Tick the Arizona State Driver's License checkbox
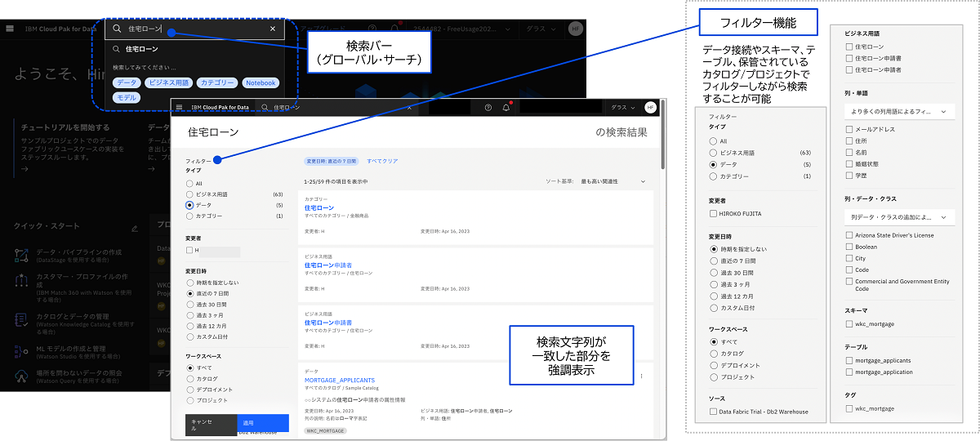980x441 pixels. click(x=850, y=235)
